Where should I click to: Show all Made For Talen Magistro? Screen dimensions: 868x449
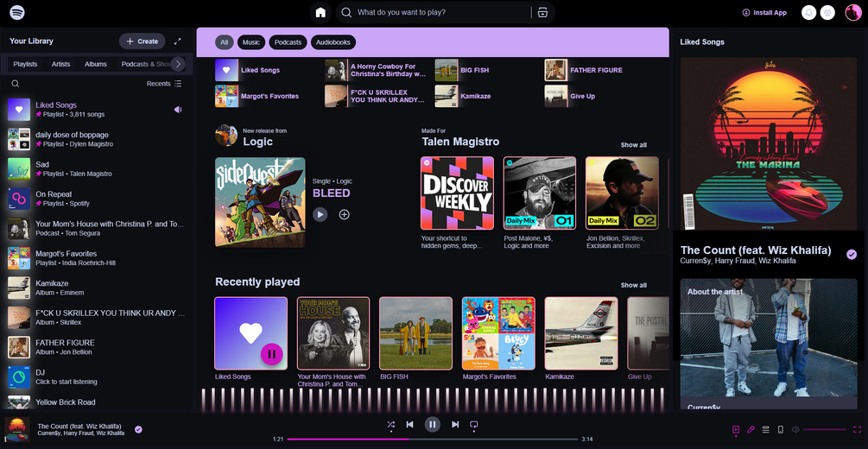[633, 145]
